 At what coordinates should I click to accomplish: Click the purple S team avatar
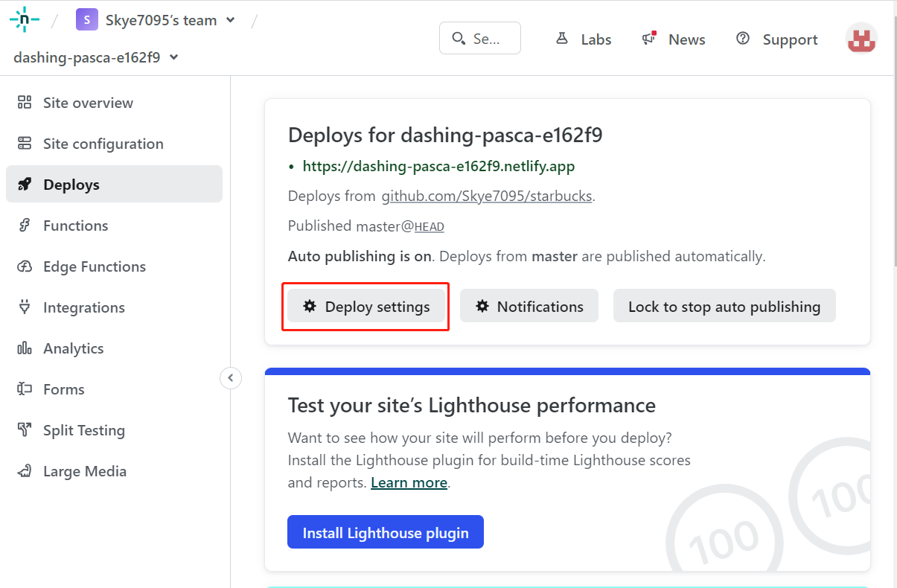[x=87, y=20]
